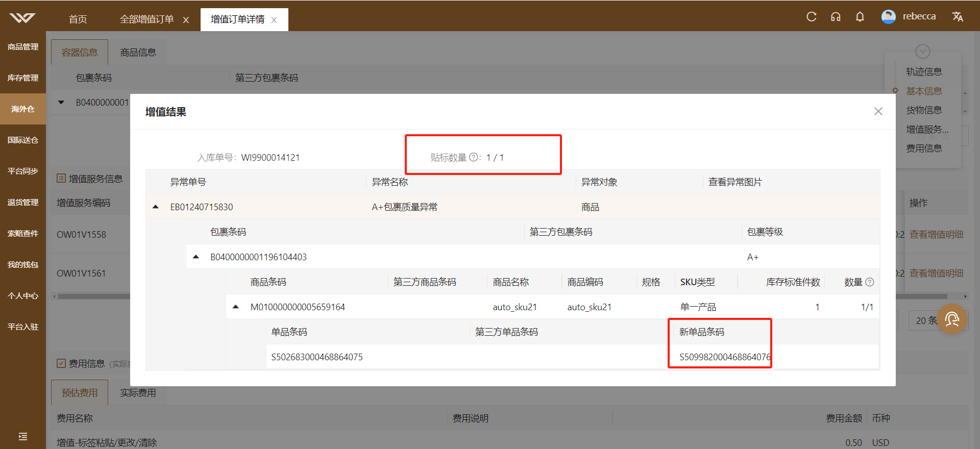Click the 增值服务信息 section icon
980x449 pixels.
pos(61,178)
